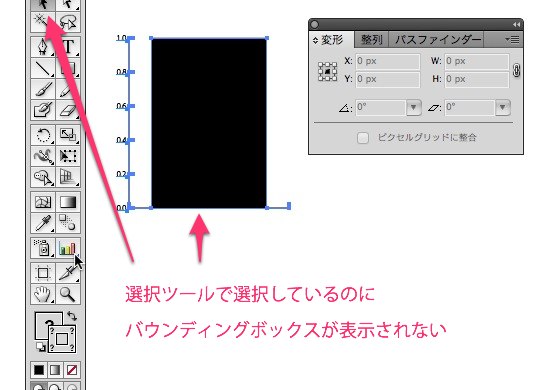Open the shear angle dropdown

point(502,107)
